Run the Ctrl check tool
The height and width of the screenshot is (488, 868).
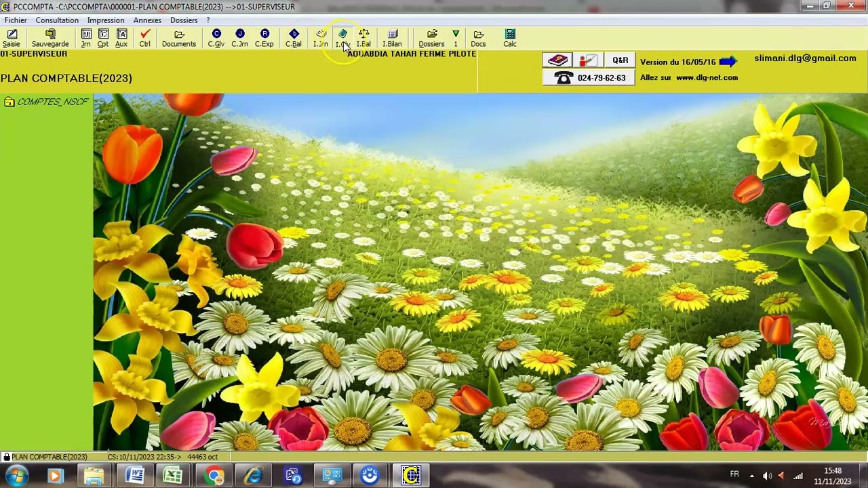pyautogui.click(x=145, y=39)
